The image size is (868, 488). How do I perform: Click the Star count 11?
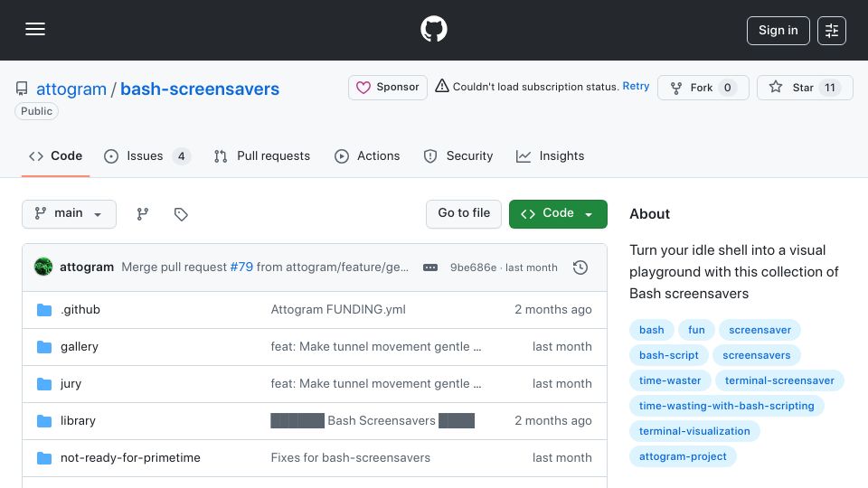click(829, 88)
